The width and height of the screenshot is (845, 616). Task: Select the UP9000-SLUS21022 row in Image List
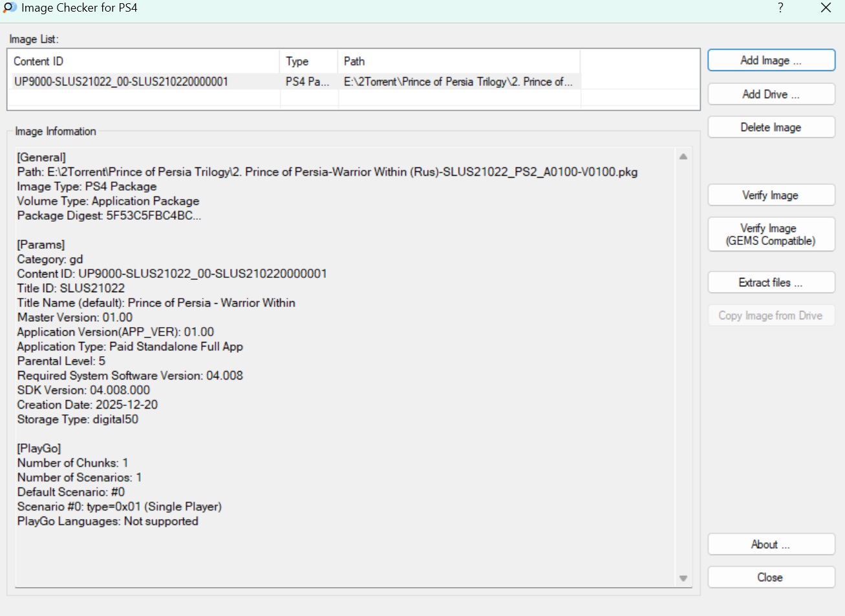(121, 82)
